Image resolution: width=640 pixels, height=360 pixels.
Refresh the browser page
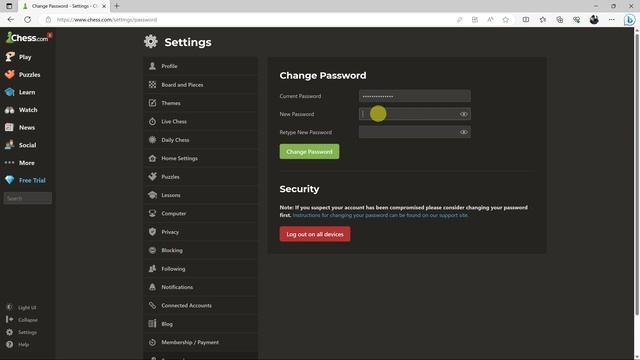point(27,20)
